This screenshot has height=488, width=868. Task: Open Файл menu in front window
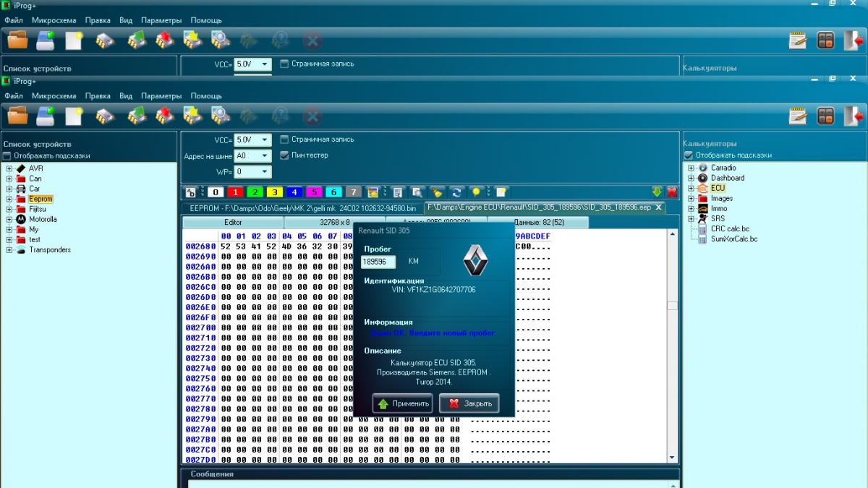pyautogui.click(x=14, y=95)
